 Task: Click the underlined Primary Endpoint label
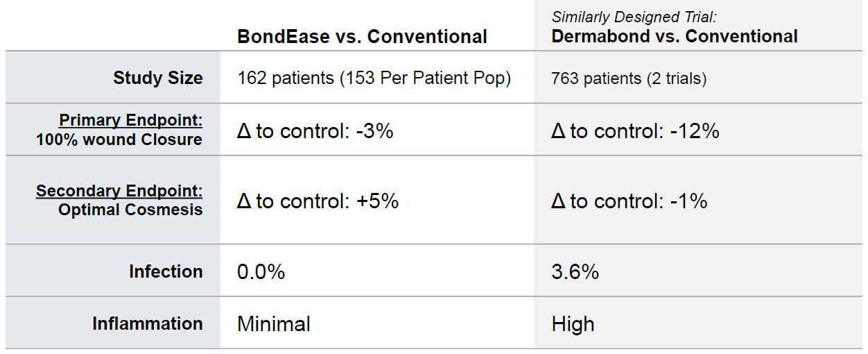(x=130, y=120)
